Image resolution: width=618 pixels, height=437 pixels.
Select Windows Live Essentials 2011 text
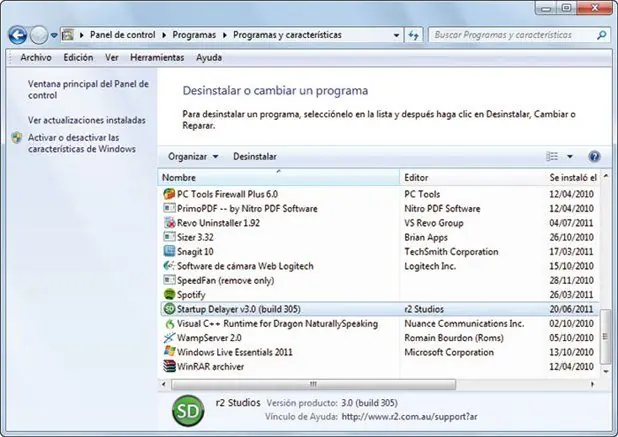click(235, 352)
